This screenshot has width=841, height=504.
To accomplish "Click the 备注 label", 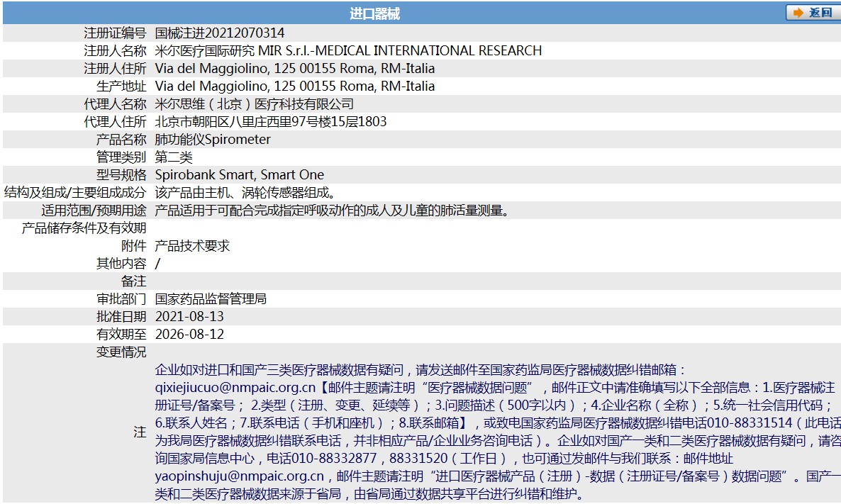I will 133,281.
